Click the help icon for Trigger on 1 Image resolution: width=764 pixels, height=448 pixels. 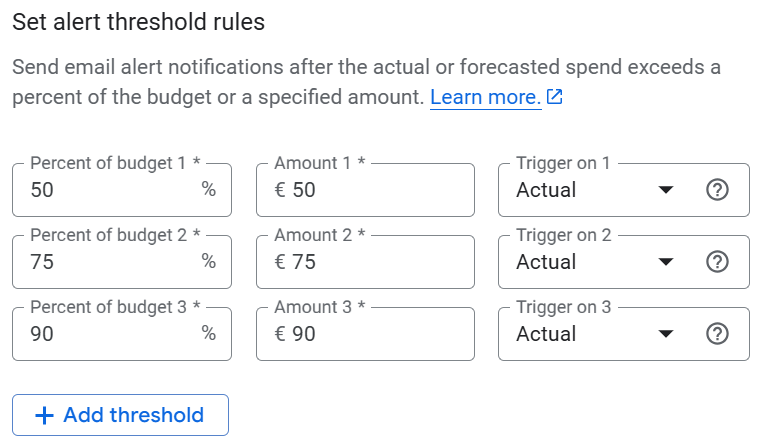pos(717,190)
